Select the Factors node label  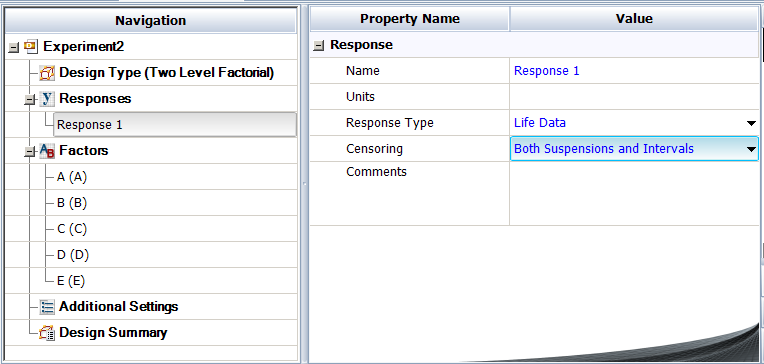pos(83,151)
